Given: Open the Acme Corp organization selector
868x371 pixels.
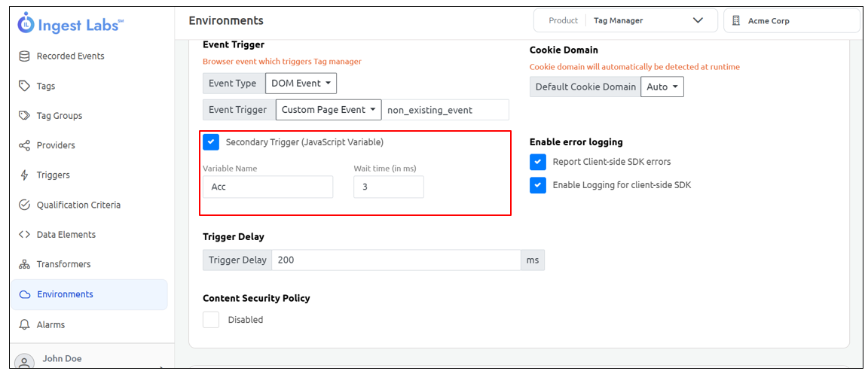Looking at the screenshot, I should point(790,21).
